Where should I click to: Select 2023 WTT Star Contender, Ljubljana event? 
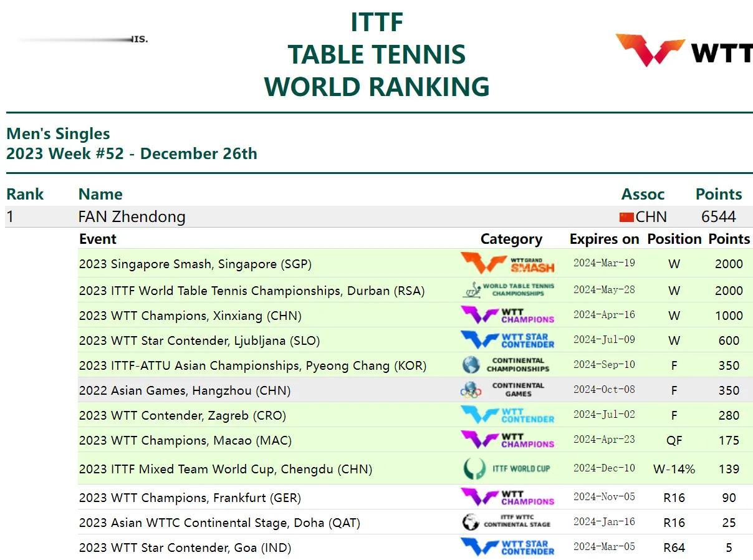pos(199,340)
